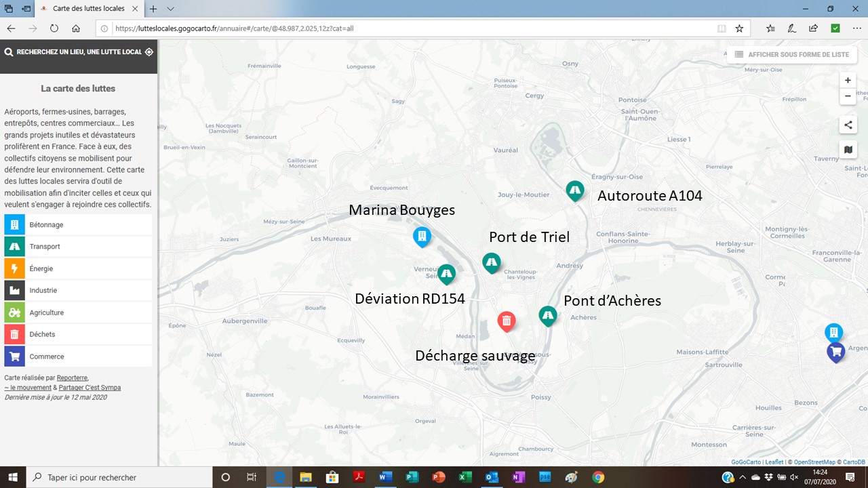Image resolution: width=868 pixels, height=488 pixels.
Task: Filter the map by Énergie category
Action: (78, 268)
